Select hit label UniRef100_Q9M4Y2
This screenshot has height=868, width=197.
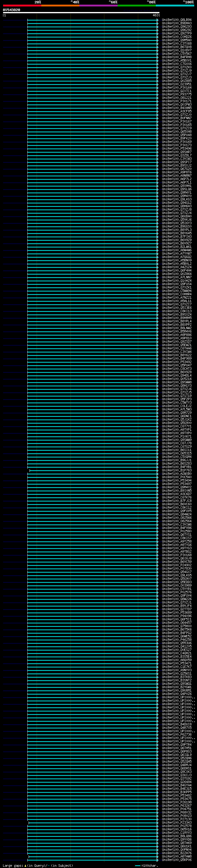[176, 487]
